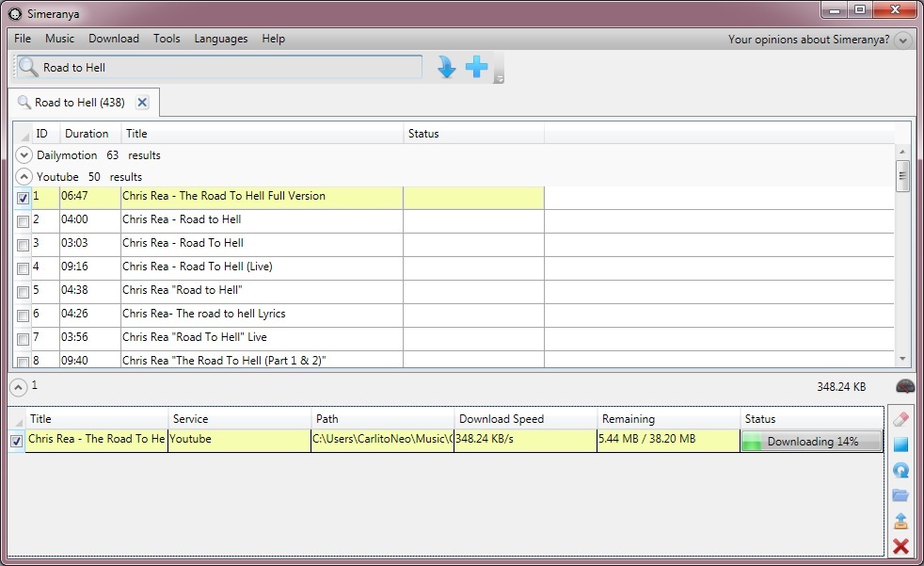Viewport: 924px width, 566px height.
Task: Click the Simeranya app icon in title bar
Action: [x=15, y=13]
